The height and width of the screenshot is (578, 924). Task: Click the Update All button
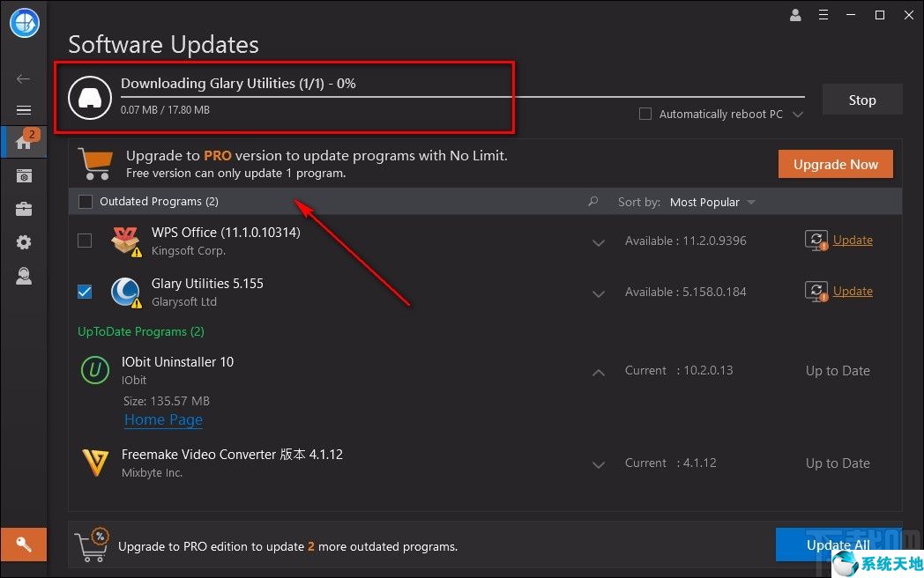[838, 545]
